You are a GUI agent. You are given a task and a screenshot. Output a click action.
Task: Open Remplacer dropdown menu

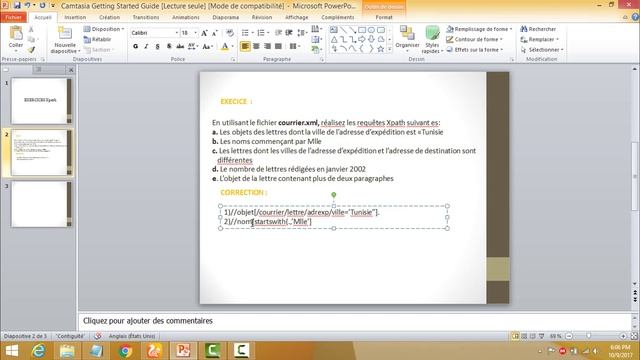pos(539,39)
